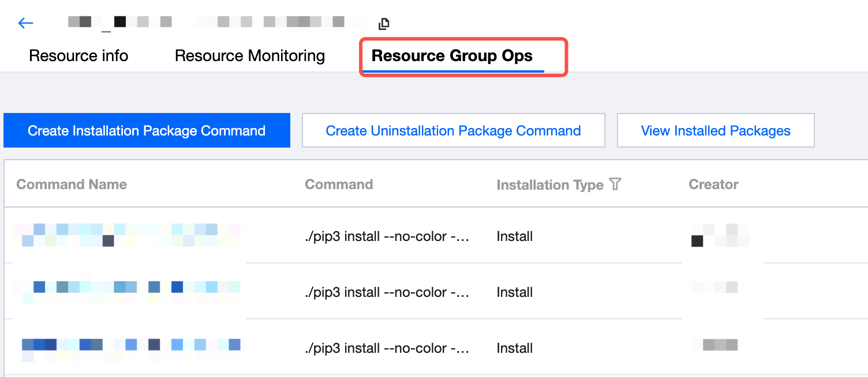Open the Installation Type filter funnel
The image size is (868, 377).
[x=615, y=184]
